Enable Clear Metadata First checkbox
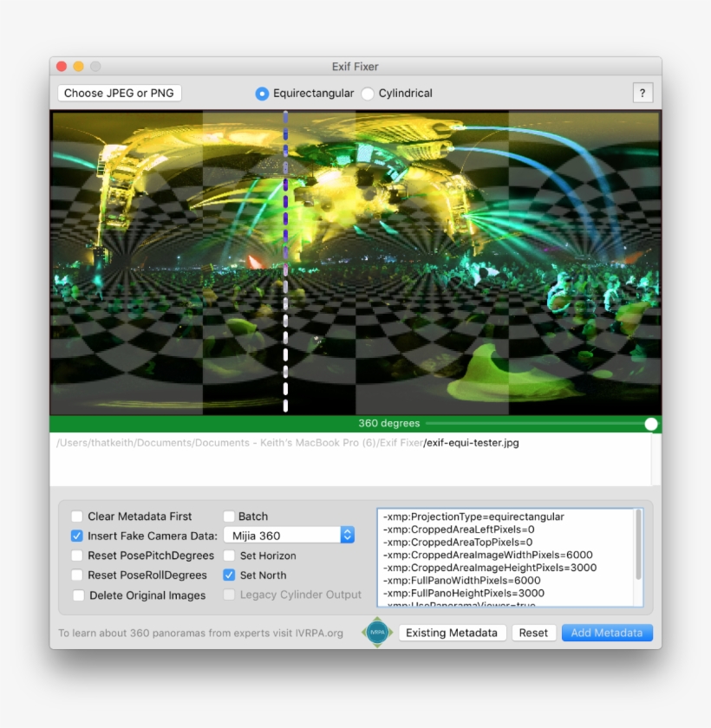711x728 pixels. point(77,517)
